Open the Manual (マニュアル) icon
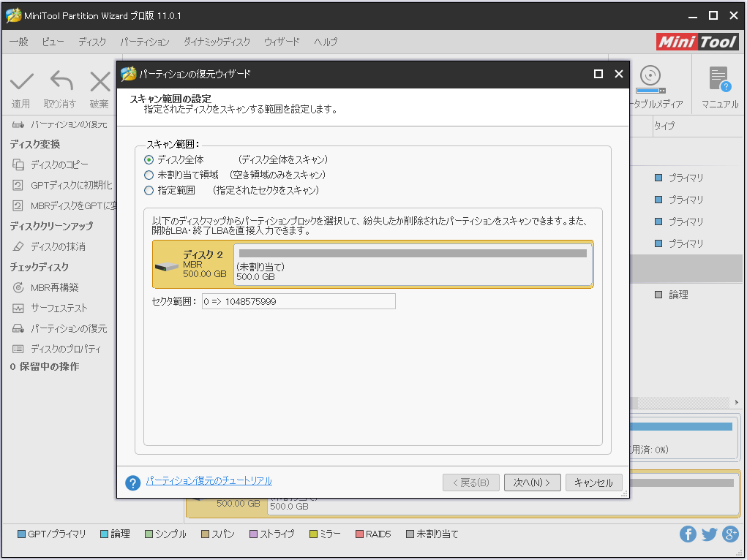 (x=719, y=80)
